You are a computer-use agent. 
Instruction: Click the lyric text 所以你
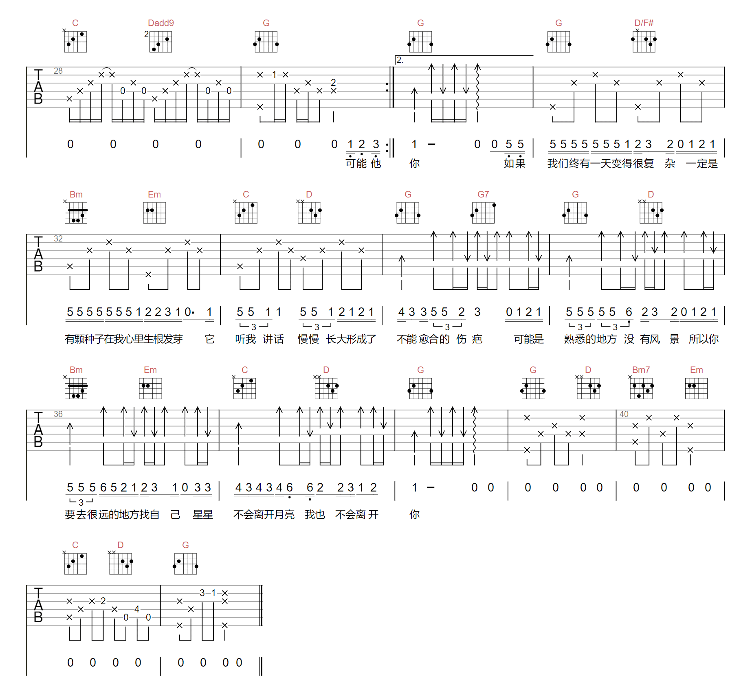[x=704, y=339]
